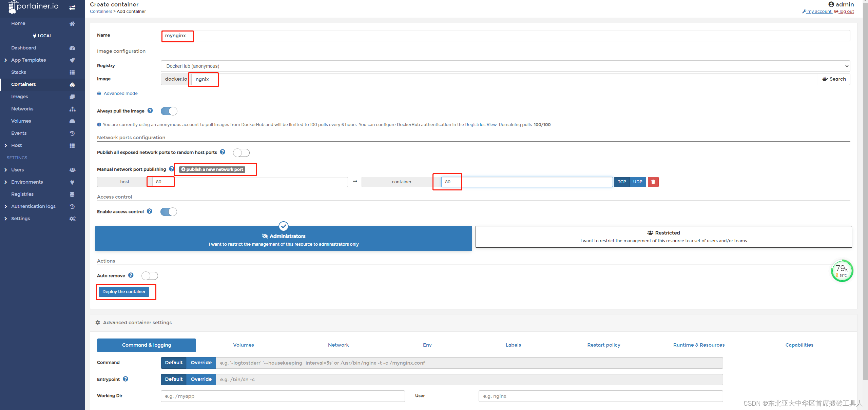This screenshot has height=410, width=868.
Task: Click the Containers sidebar icon
Action: tap(73, 84)
